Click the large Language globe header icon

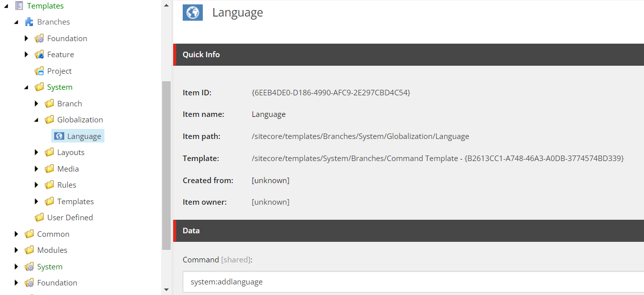click(x=193, y=13)
